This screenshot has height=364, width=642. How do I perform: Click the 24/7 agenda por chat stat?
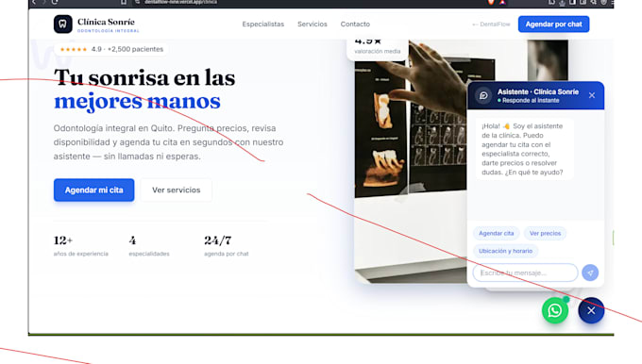(226, 246)
